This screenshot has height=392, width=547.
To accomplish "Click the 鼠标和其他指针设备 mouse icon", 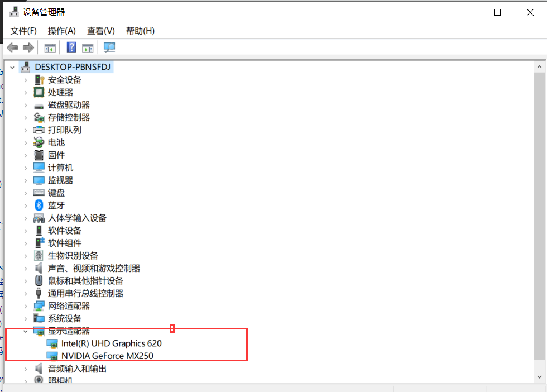I will [x=39, y=281].
